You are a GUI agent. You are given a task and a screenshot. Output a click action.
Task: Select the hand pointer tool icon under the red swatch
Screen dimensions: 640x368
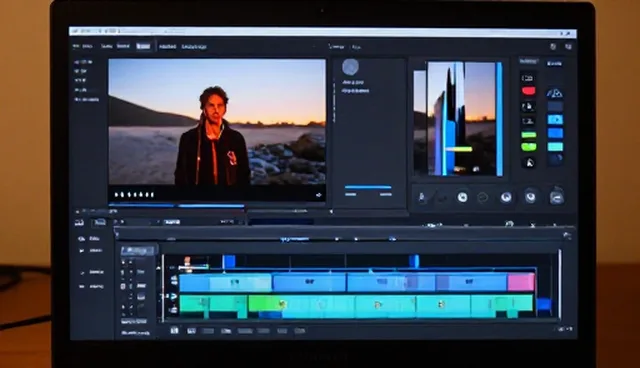coord(528,107)
